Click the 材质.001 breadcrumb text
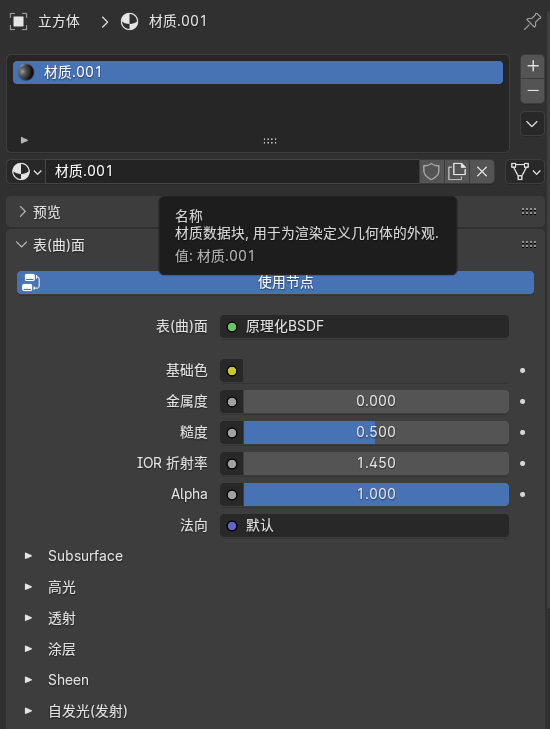This screenshot has width=550, height=729. click(178, 21)
